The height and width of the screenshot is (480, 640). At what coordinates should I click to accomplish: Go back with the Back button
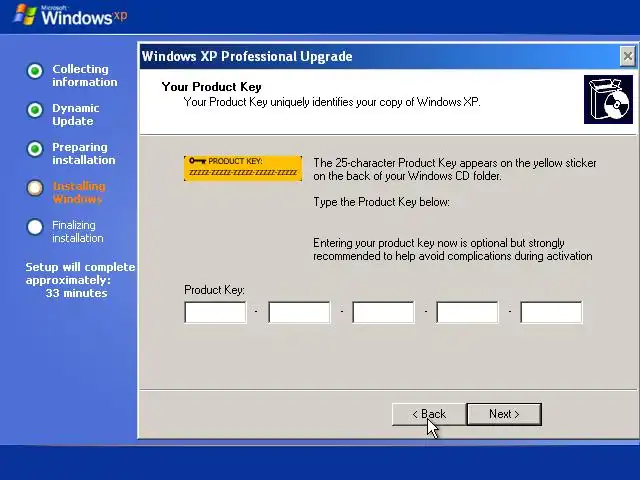click(429, 414)
